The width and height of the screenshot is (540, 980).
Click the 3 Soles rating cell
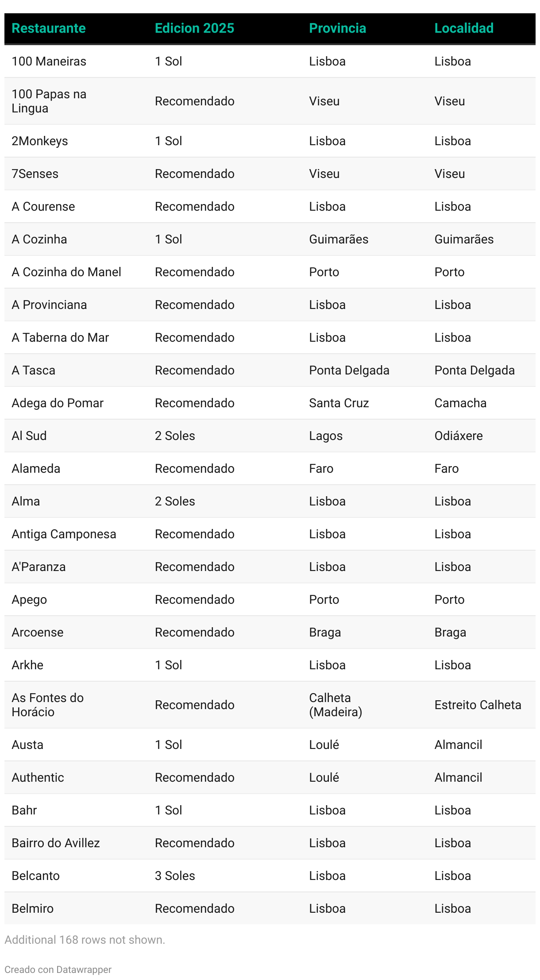click(175, 876)
